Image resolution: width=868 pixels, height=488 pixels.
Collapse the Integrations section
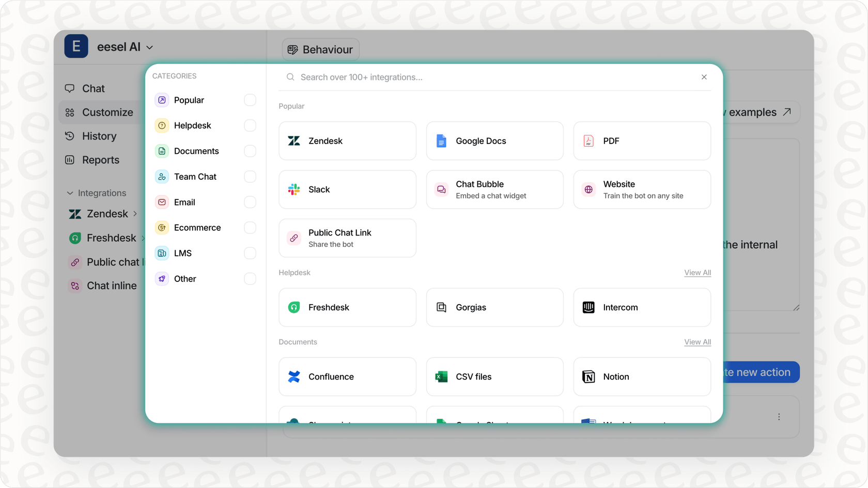pyautogui.click(x=70, y=193)
